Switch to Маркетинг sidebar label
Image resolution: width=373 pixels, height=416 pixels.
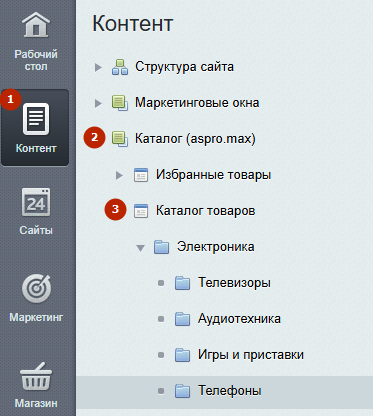(x=36, y=317)
